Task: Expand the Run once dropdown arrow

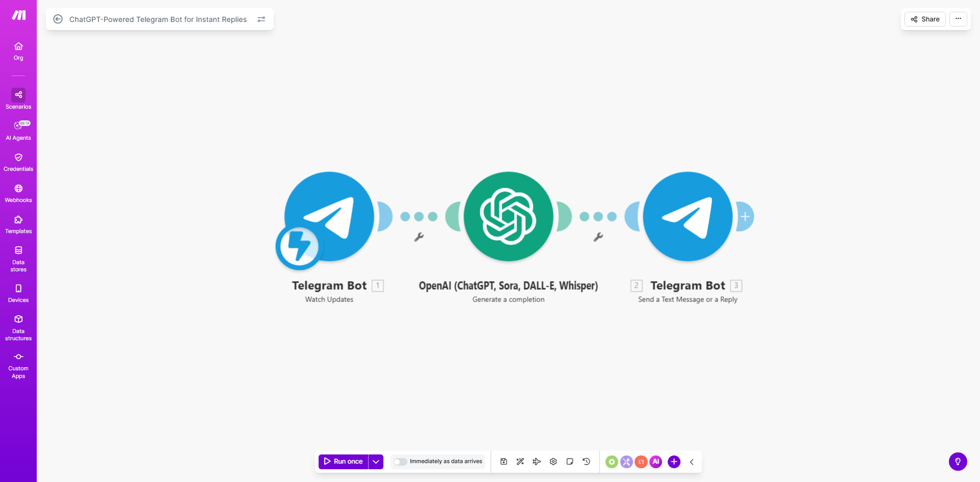Action: (376, 462)
